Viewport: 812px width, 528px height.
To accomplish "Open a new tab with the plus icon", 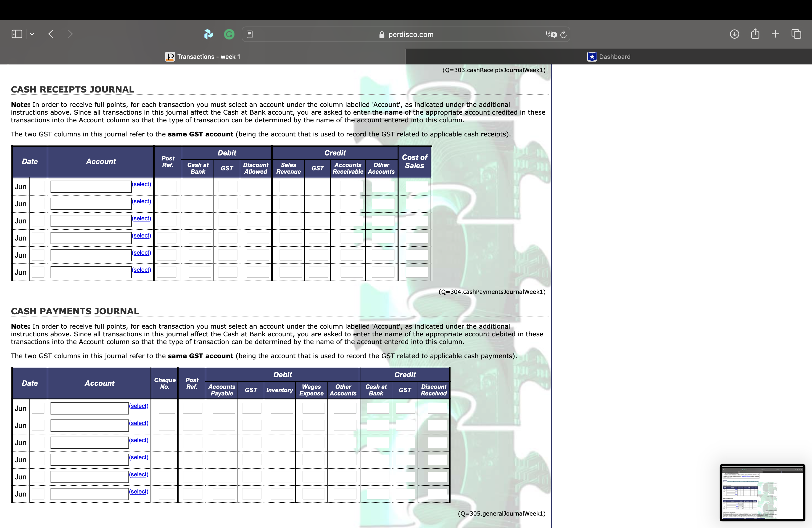I will [775, 34].
